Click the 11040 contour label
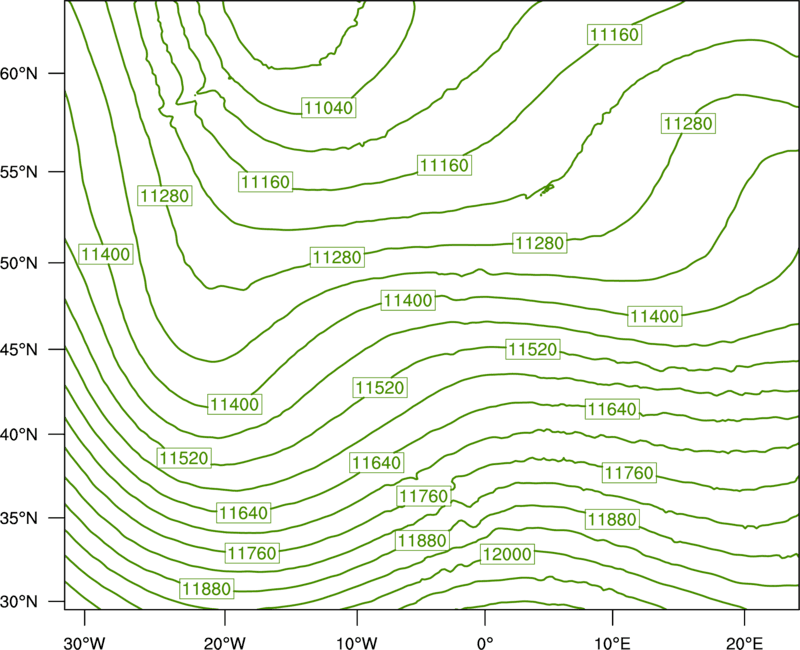800x650 pixels. [x=329, y=108]
